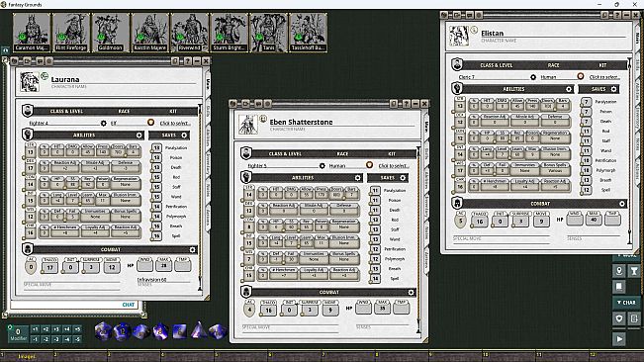Switch to Notes tab on Eben Shatterstone sheet
This screenshot has width=644, height=362.
pyautogui.click(x=426, y=234)
